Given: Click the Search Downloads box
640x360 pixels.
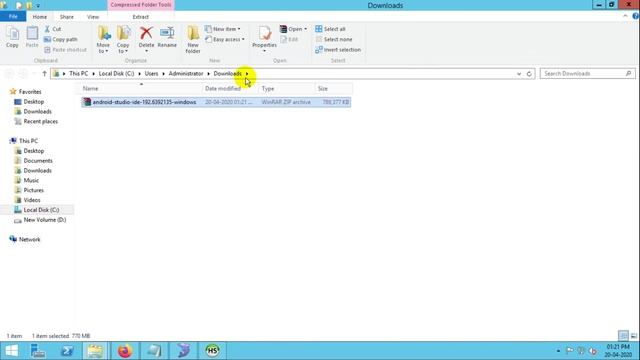Looking at the screenshot, I should 587,73.
